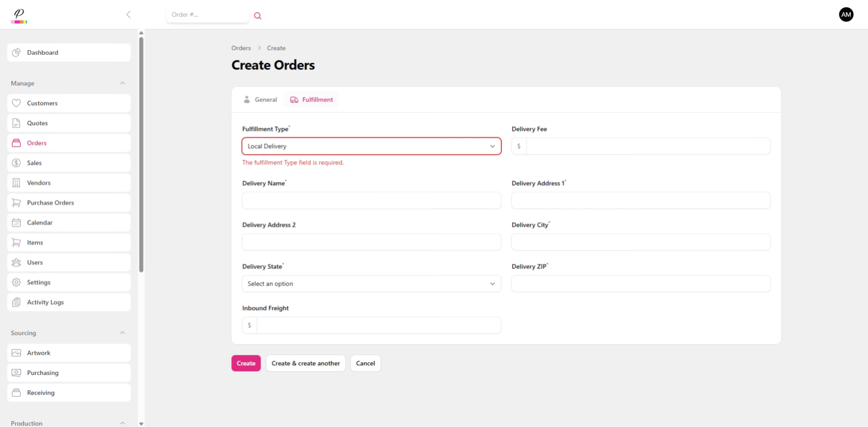
Task: Select the Calendar icon
Action: (x=16, y=222)
